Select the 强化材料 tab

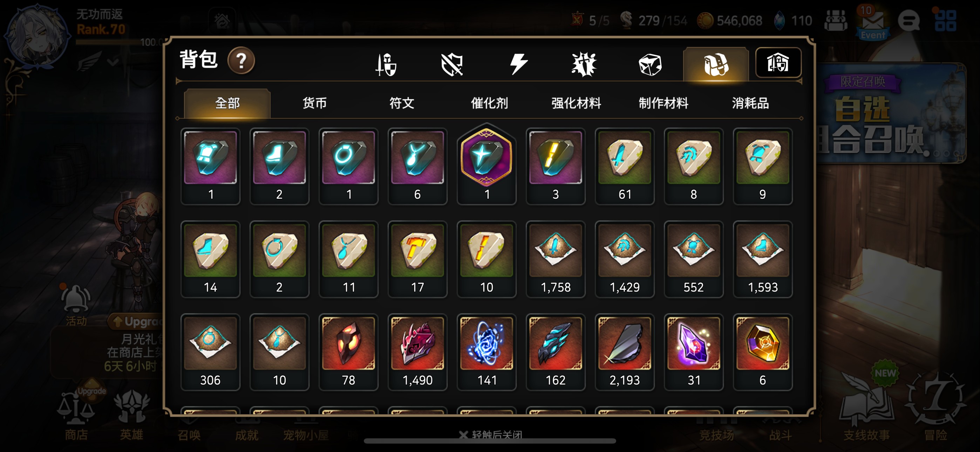576,103
